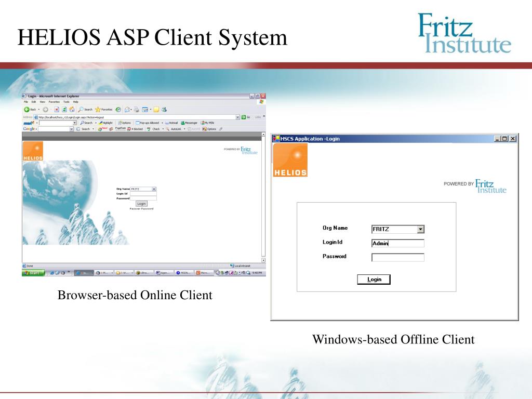Minimize the HSCS Application -Login window
This screenshot has height=399, width=532.
click(x=497, y=138)
